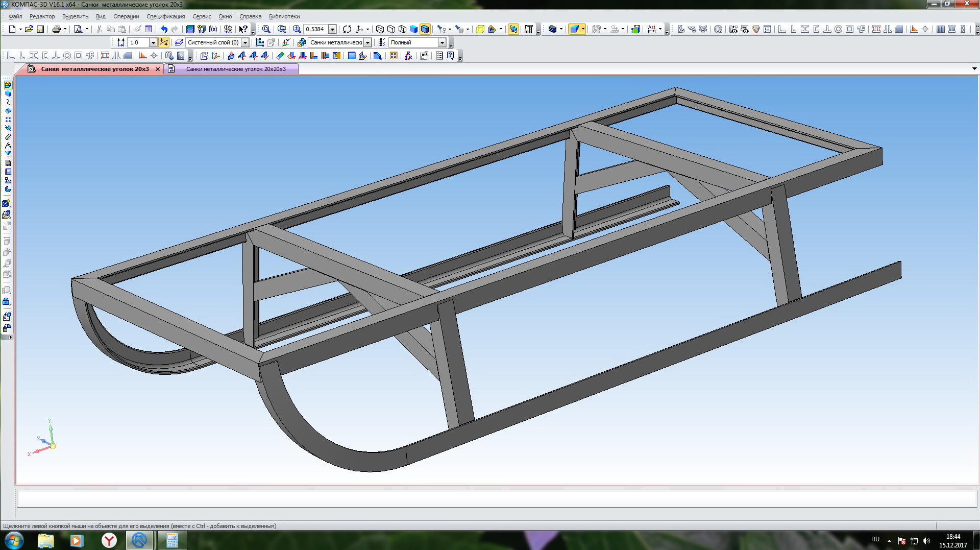Expand the Системный слой layer dropdown
This screenshot has height=550, width=980.
(245, 42)
